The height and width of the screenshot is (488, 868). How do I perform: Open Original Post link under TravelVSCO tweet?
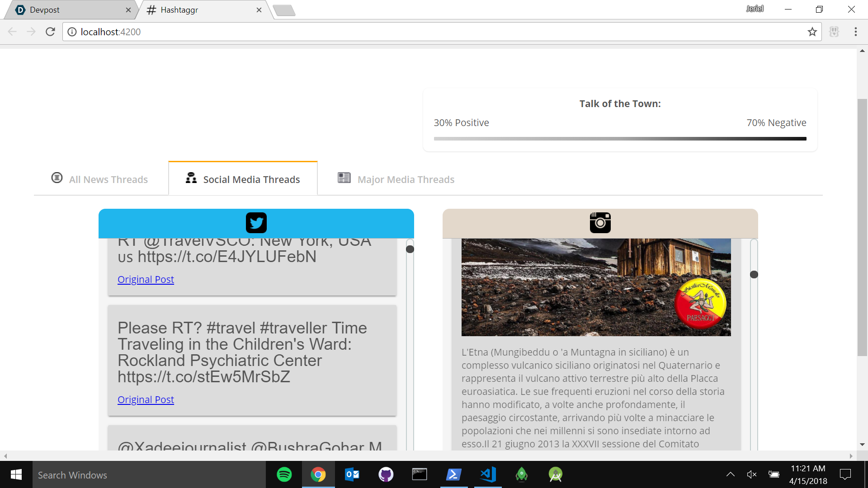pyautogui.click(x=146, y=279)
